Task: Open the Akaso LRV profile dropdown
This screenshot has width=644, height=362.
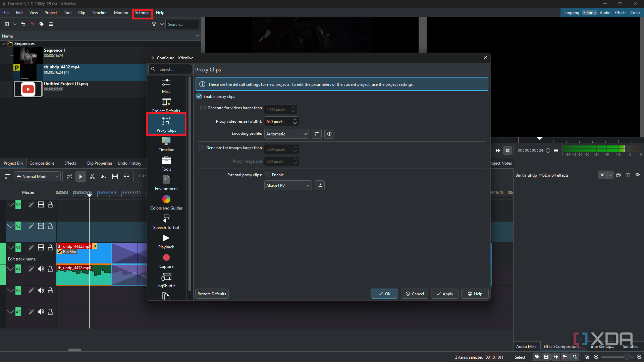Action: [x=288, y=185]
